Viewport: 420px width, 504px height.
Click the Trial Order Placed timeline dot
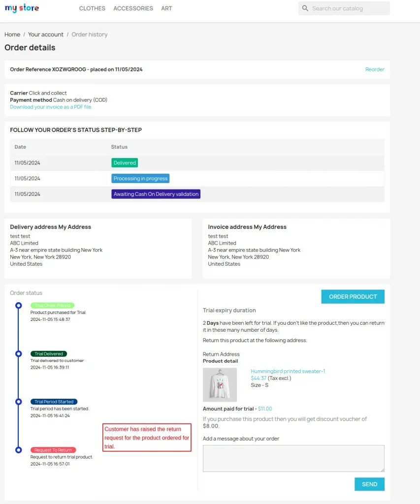coord(19,306)
